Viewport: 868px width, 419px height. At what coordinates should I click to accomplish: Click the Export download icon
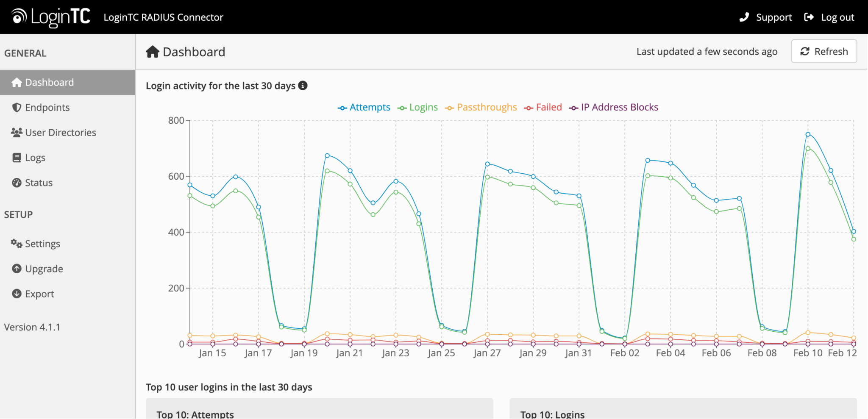16,294
